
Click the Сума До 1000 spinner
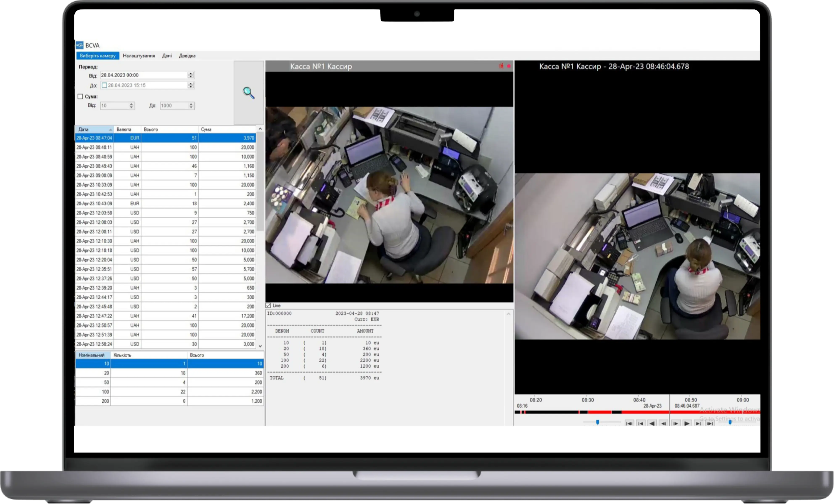pos(191,106)
